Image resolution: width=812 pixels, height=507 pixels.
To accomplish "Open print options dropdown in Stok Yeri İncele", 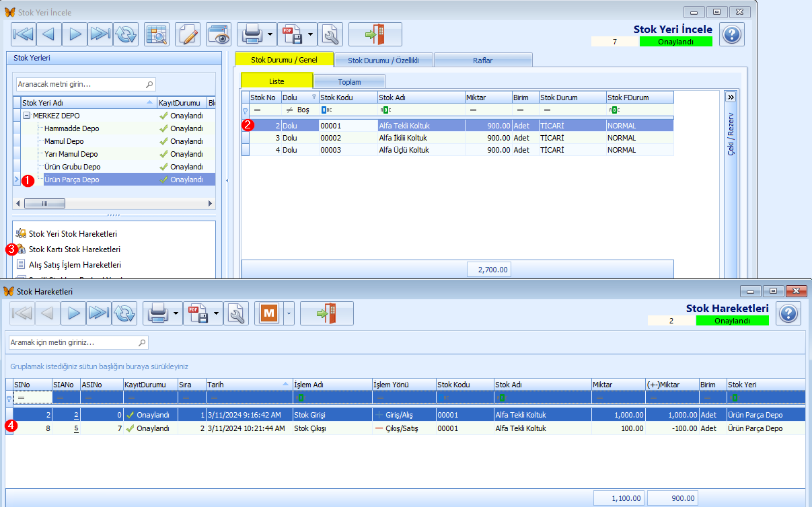I will pyautogui.click(x=270, y=34).
